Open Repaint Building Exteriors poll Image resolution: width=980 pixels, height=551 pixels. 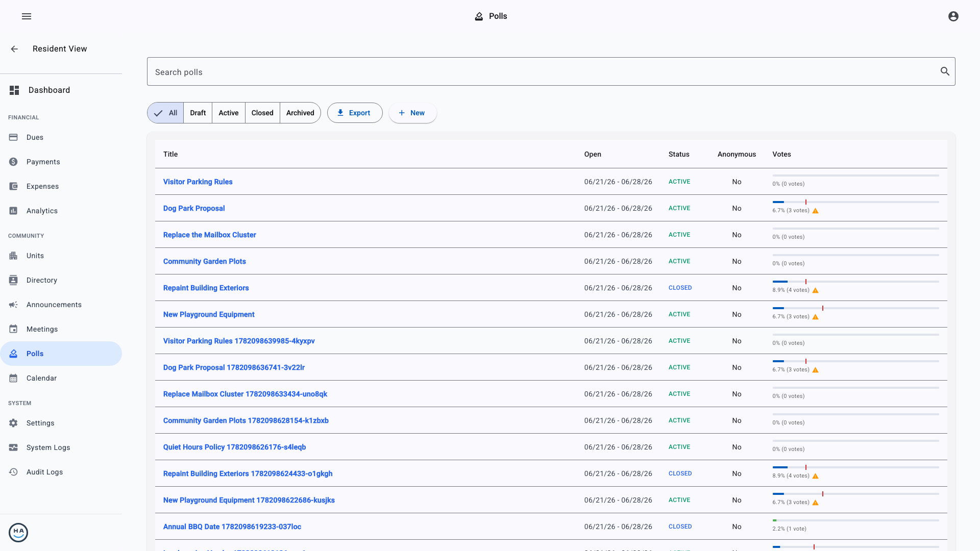point(206,288)
